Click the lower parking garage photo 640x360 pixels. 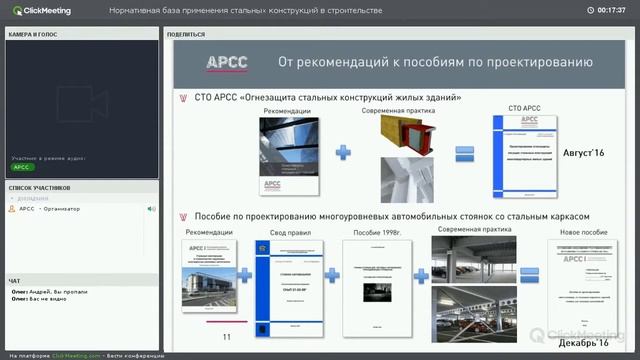pyautogui.click(x=474, y=314)
